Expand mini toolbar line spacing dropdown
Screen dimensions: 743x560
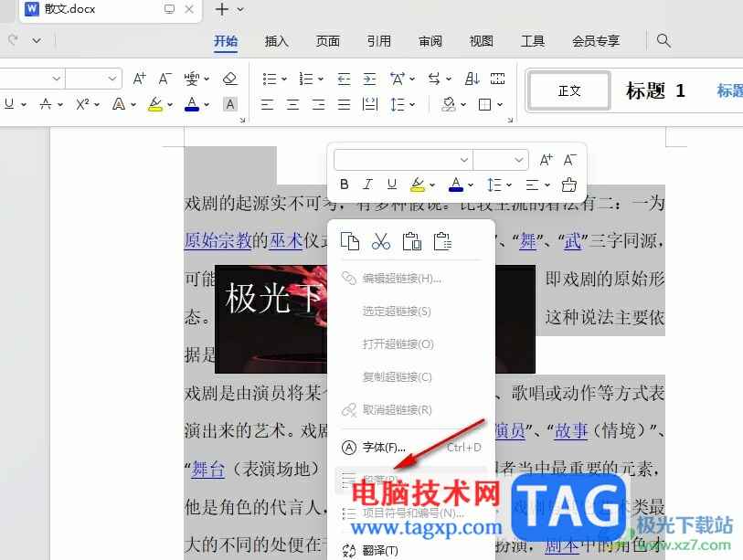pyautogui.click(x=509, y=185)
